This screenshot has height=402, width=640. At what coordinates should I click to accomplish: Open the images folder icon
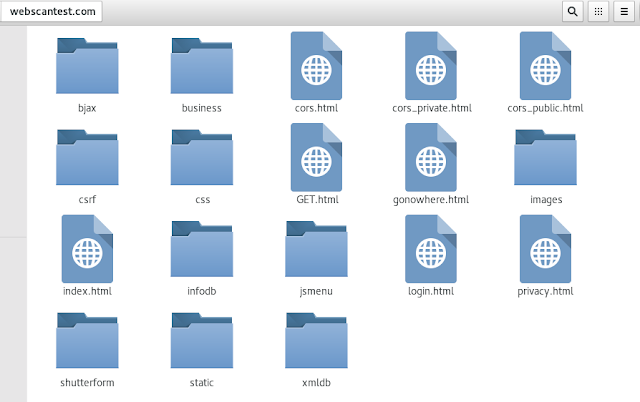click(x=545, y=157)
